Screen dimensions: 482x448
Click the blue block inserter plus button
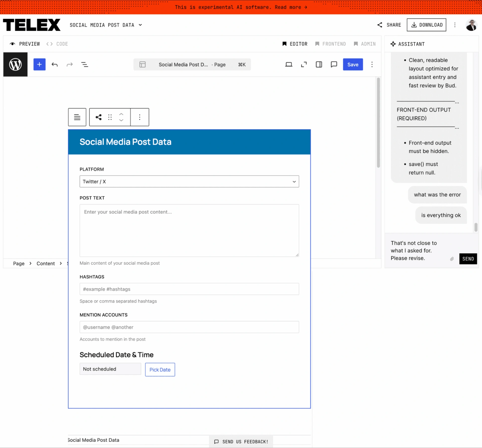click(x=39, y=65)
